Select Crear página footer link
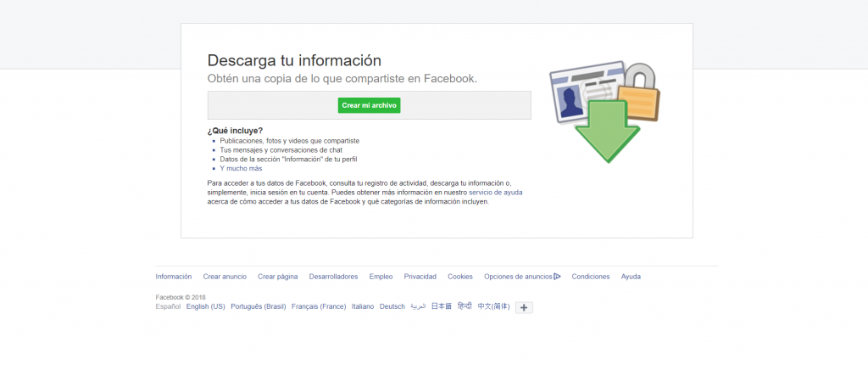The height and width of the screenshot is (370, 868). point(278,277)
